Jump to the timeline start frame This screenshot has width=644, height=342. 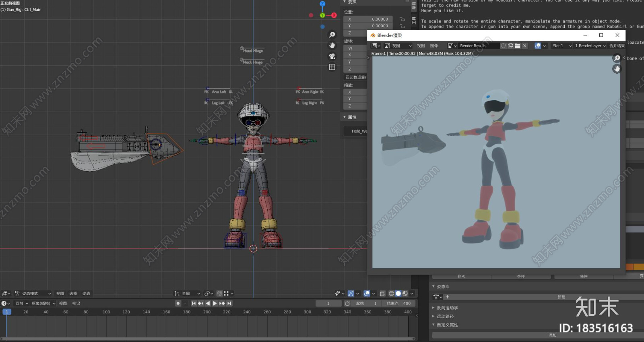pyautogui.click(x=194, y=303)
